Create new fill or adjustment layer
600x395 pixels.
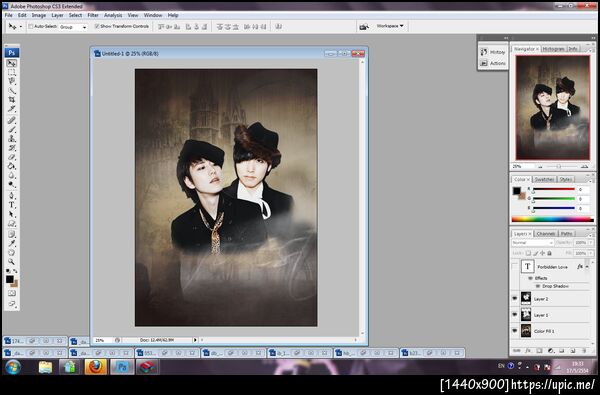(x=551, y=351)
